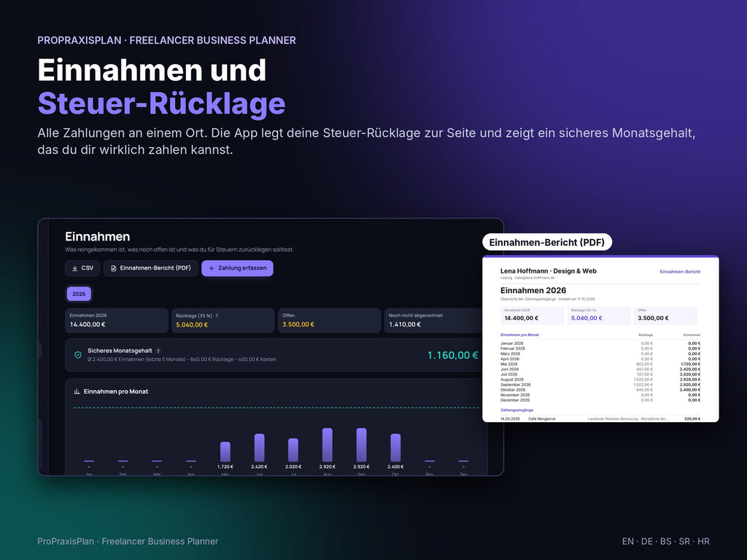The width and height of the screenshot is (747, 560).
Task: Click the 1.720,00 € amount in PDF table
Action: click(x=691, y=364)
